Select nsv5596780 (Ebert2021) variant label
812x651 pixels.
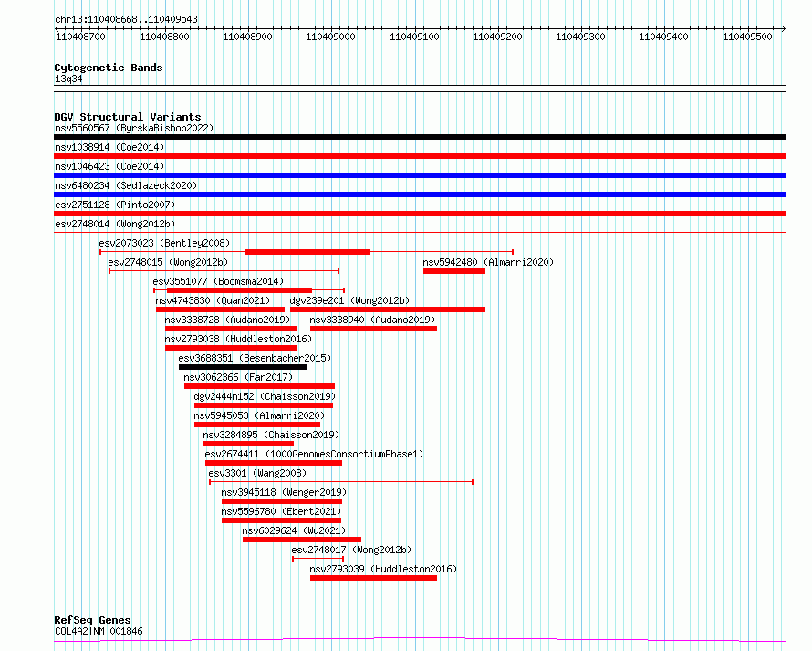281,511
